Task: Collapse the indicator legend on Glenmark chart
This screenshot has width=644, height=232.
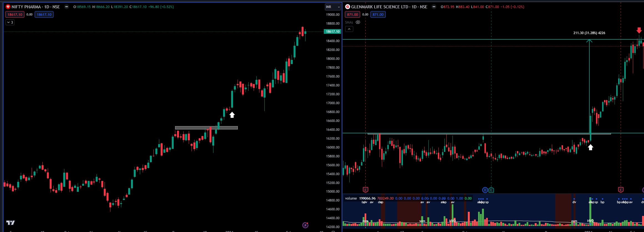Action: pyautogui.click(x=349, y=29)
